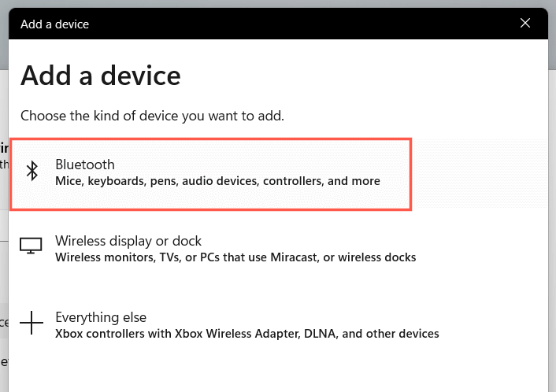
Task: Select the Bluetooth option label
Action: 85,165
